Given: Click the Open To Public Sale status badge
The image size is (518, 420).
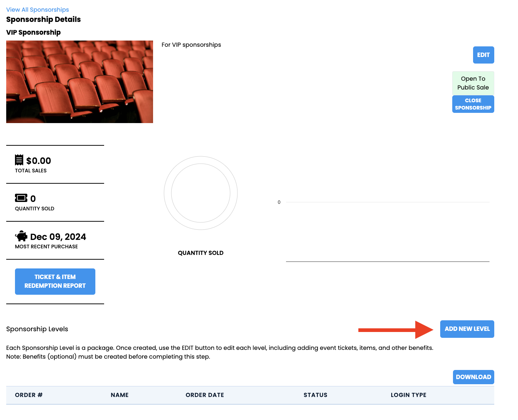Looking at the screenshot, I should 473,83.
